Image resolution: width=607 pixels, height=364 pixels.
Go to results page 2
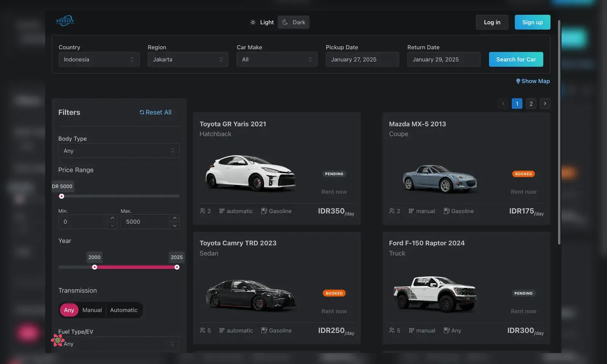point(531,104)
